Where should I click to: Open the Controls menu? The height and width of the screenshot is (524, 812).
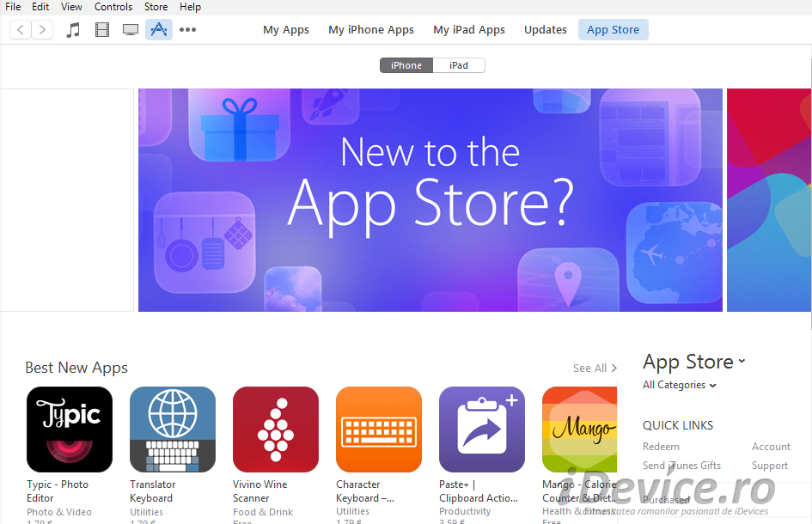click(x=113, y=7)
